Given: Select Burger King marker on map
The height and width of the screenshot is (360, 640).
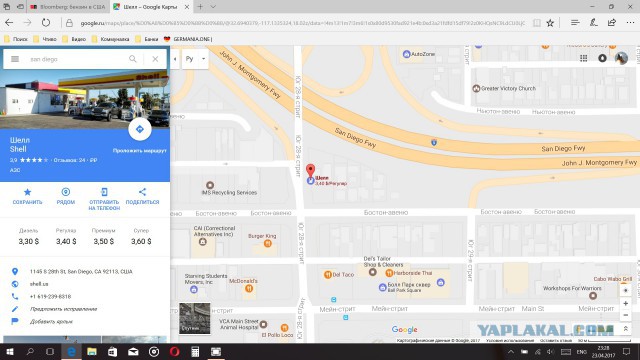Looking at the screenshot, I should pyautogui.click(x=267, y=244).
